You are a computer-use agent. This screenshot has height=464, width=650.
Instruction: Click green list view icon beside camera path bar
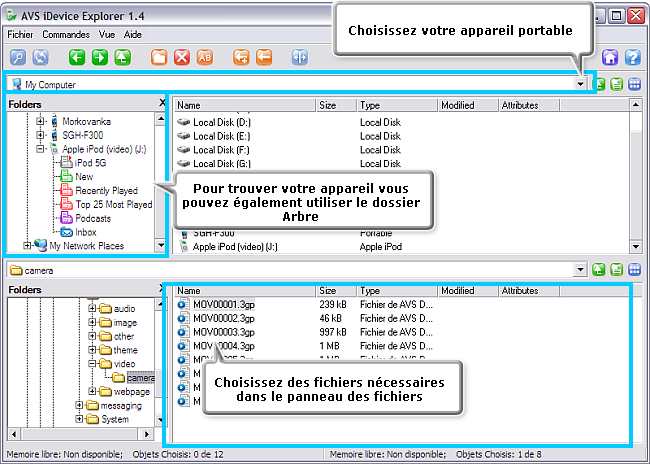pyautogui.click(x=617, y=270)
